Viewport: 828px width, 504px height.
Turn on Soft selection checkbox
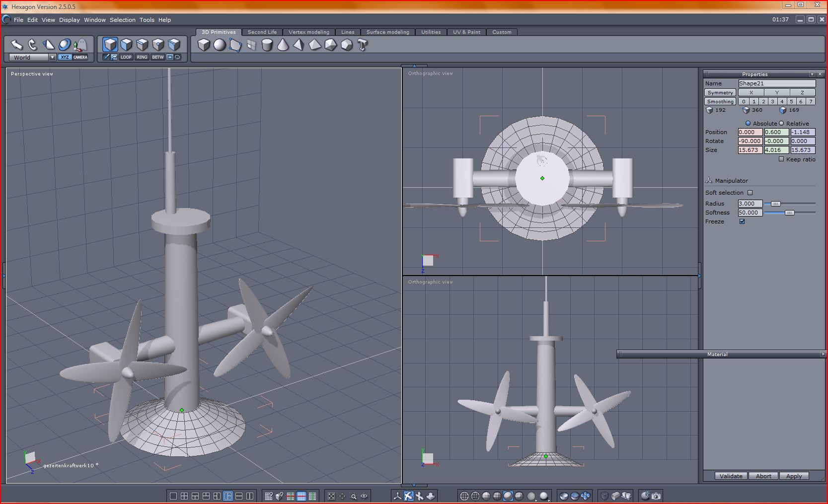(x=750, y=193)
